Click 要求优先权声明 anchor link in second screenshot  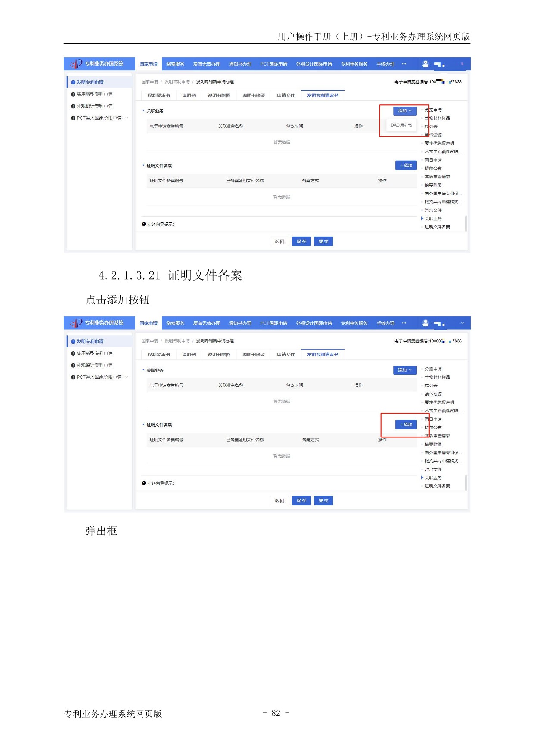pos(439,403)
